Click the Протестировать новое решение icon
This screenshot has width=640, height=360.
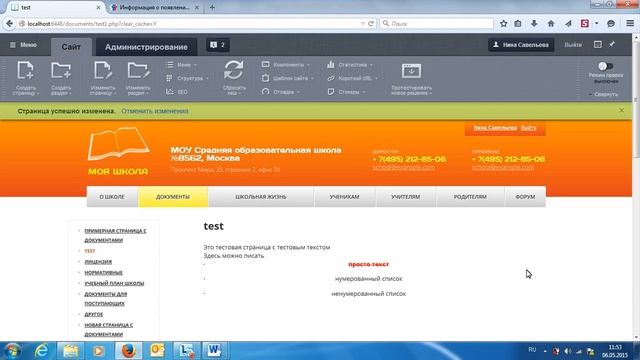[411, 71]
